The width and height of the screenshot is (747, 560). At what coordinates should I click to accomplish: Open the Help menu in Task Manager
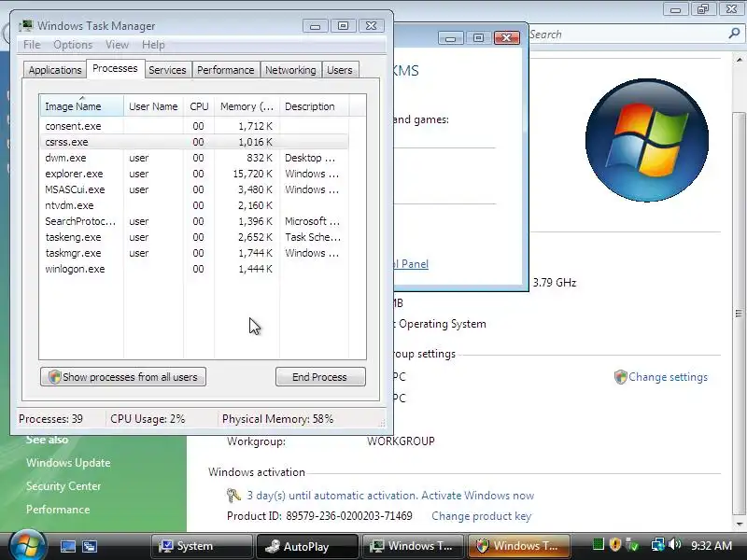point(153,45)
